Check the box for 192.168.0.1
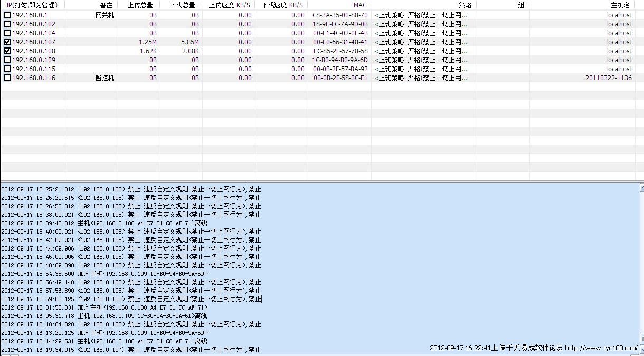This screenshot has height=356, width=644. click(x=7, y=15)
